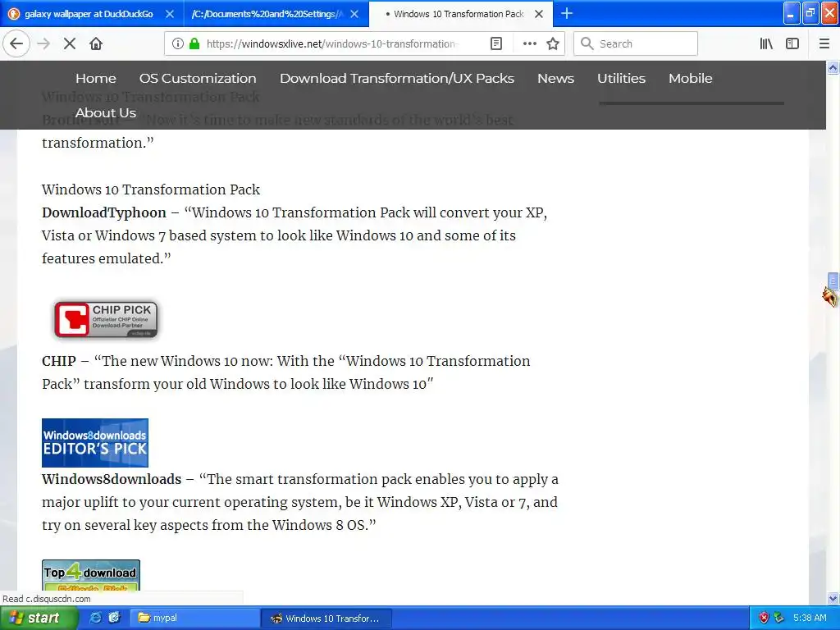Image resolution: width=840 pixels, height=630 pixels.
Task: Open the Utilities menu item
Action: click(622, 78)
